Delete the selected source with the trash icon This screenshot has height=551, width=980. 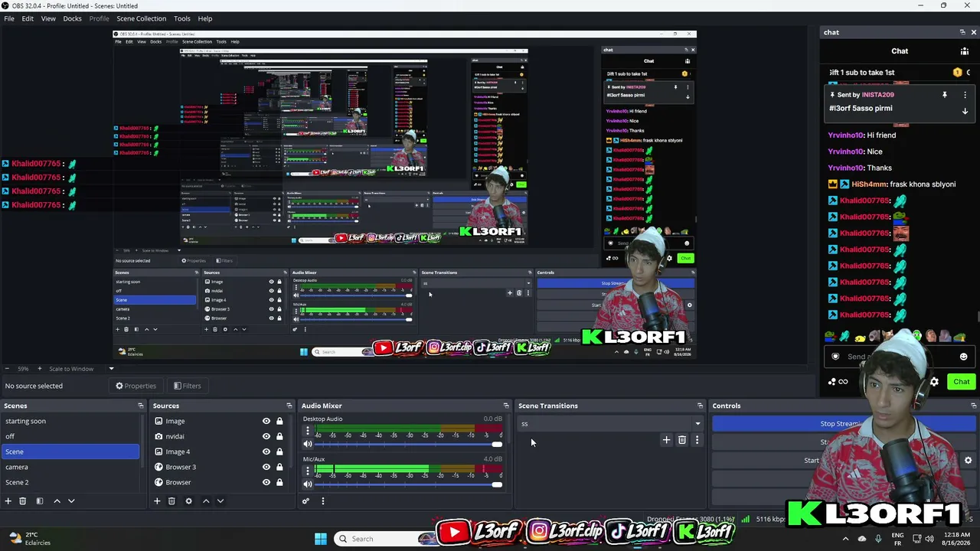coord(171,501)
